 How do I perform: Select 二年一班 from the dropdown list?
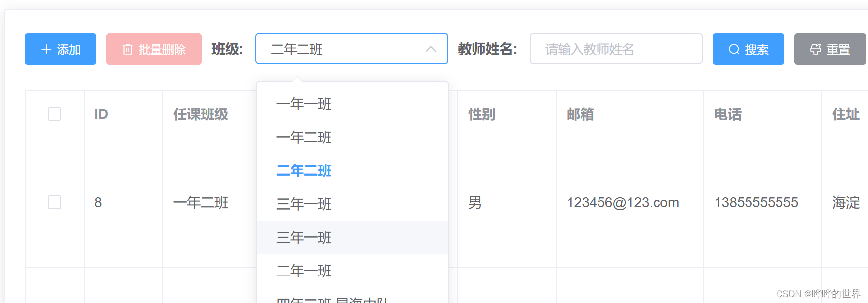point(352,271)
